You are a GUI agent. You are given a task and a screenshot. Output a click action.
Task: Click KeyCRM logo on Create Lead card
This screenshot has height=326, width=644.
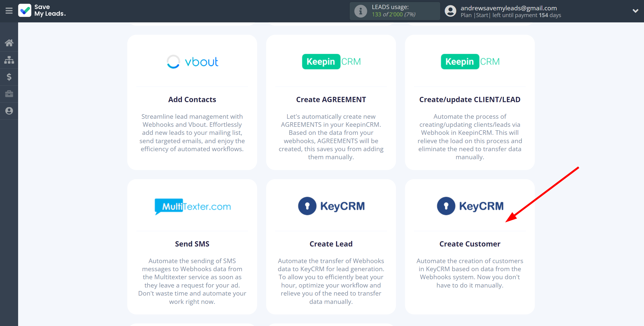point(331,206)
